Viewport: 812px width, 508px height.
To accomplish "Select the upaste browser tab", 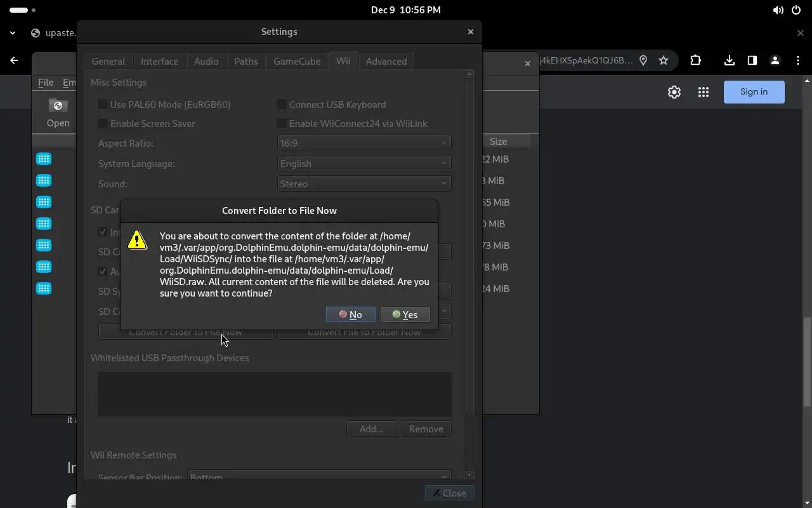I will [x=54, y=33].
